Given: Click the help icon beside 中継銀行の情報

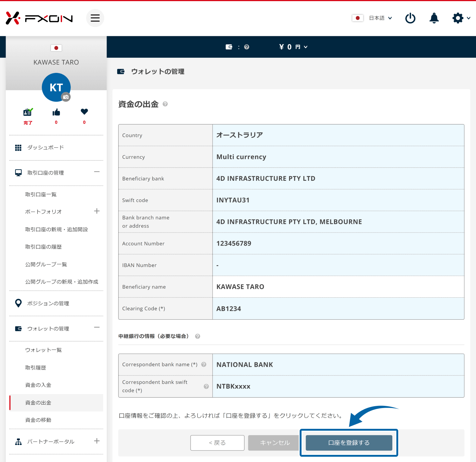Looking at the screenshot, I should click(x=197, y=336).
